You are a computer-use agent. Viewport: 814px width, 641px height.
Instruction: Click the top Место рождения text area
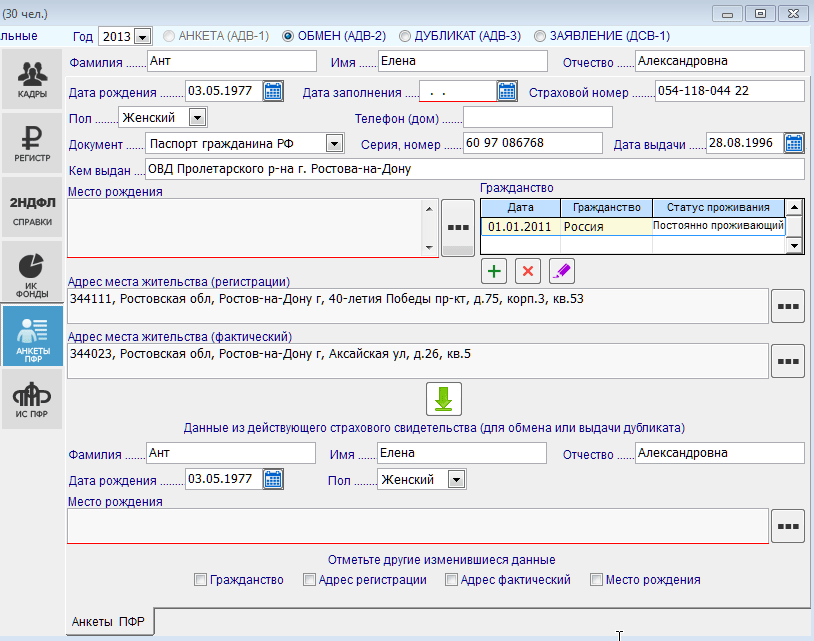click(245, 227)
